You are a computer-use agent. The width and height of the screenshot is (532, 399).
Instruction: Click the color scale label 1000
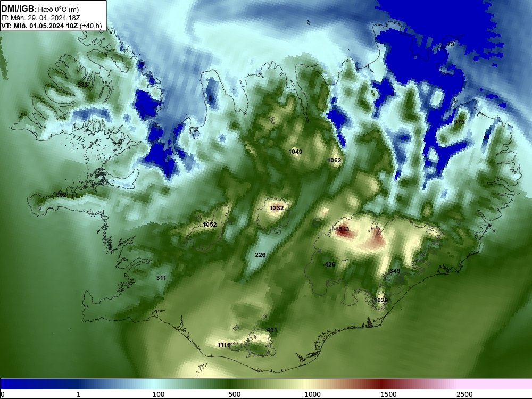(312, 394)
